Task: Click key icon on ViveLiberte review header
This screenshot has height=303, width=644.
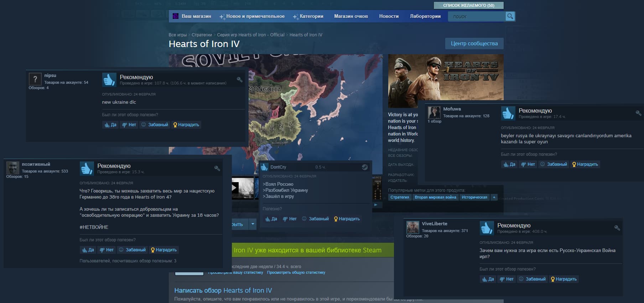Action: [617, 228]
